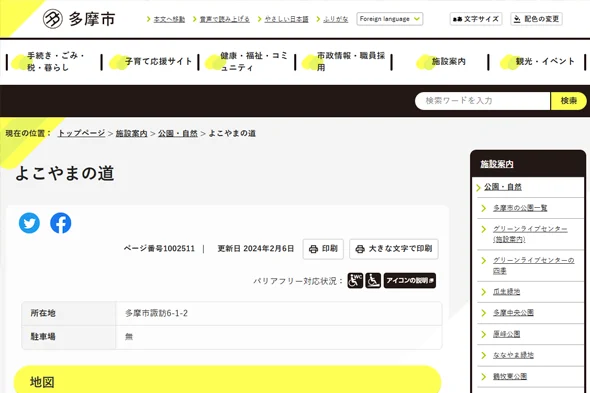Open 瓜生緑地 sidebar link
590x393 pixels.
(x=506, y=292)
